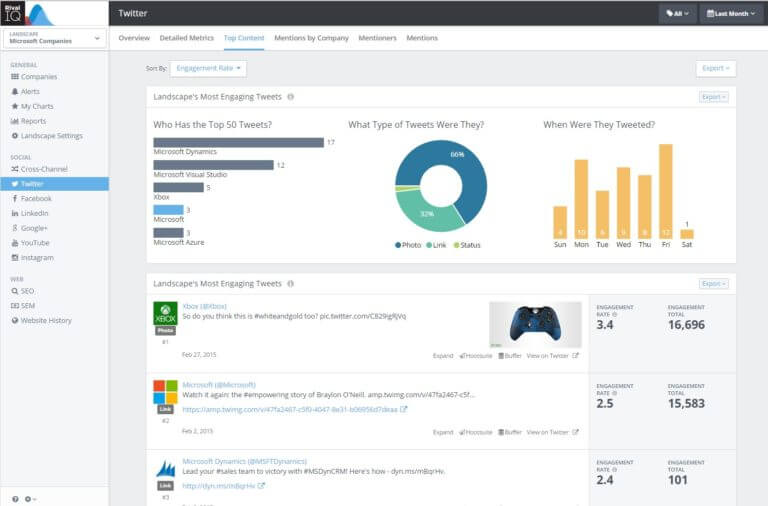768x506 pixels.
Task: Open the Alerts bell icon
Action: tap(15, 92)
